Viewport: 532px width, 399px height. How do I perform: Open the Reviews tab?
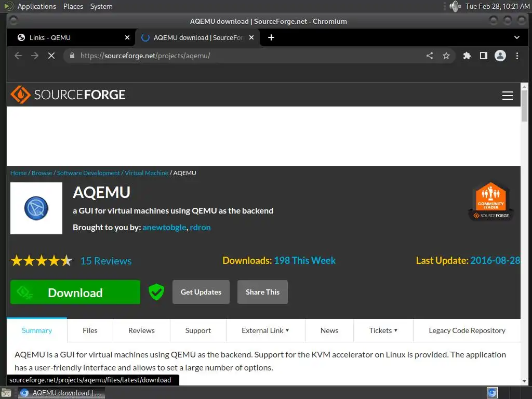(141, 330)
